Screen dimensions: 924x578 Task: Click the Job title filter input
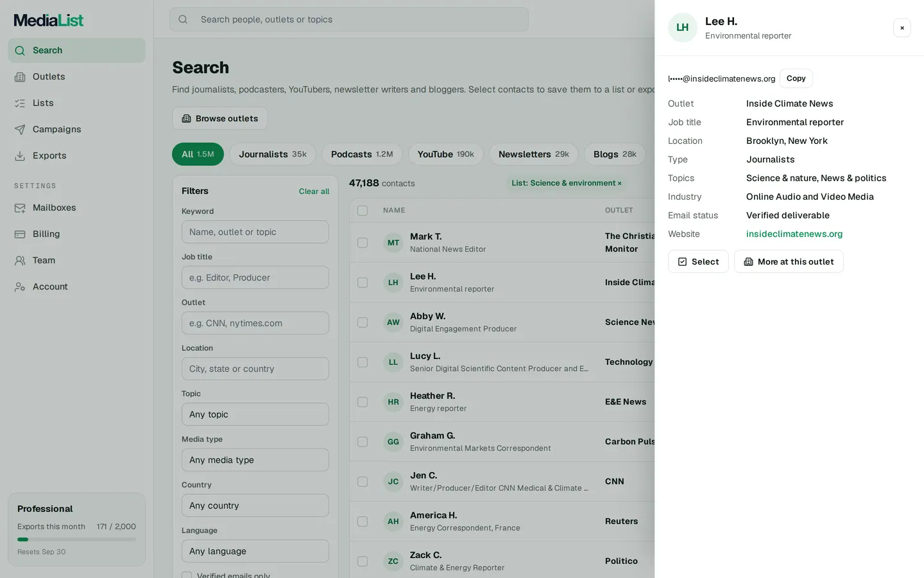[255, 277]
